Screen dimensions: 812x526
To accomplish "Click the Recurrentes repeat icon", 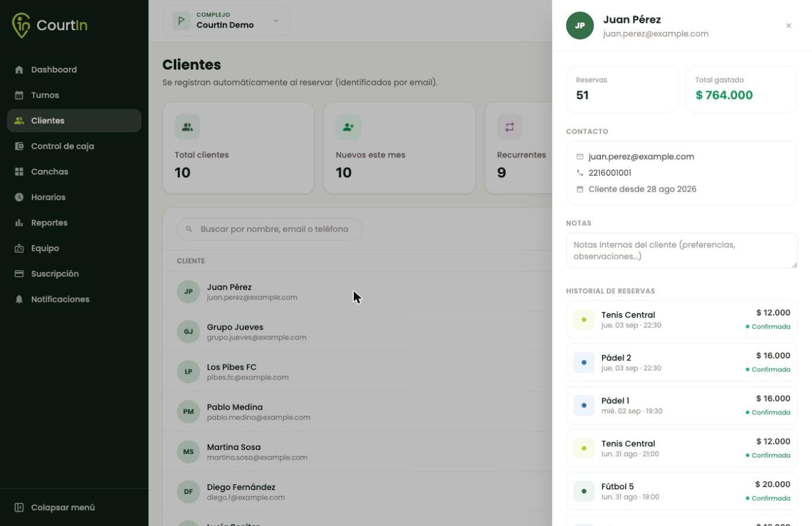I will 509,127.
